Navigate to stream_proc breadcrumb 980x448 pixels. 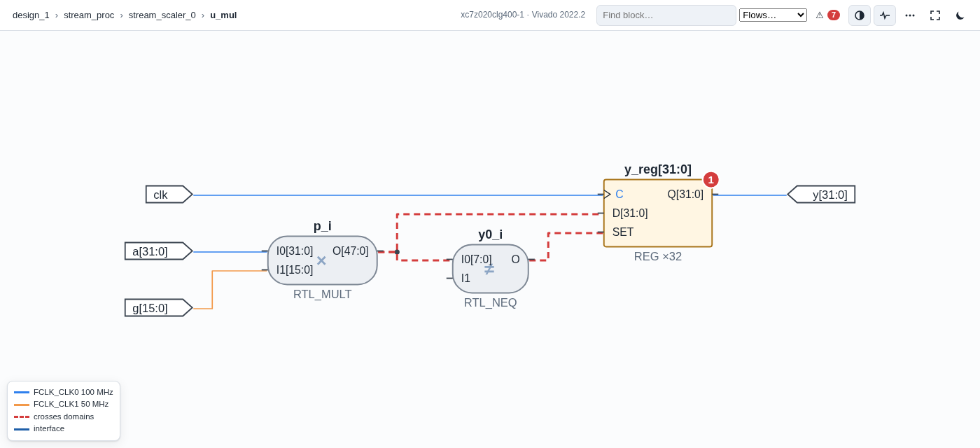(x=89, y=15)
